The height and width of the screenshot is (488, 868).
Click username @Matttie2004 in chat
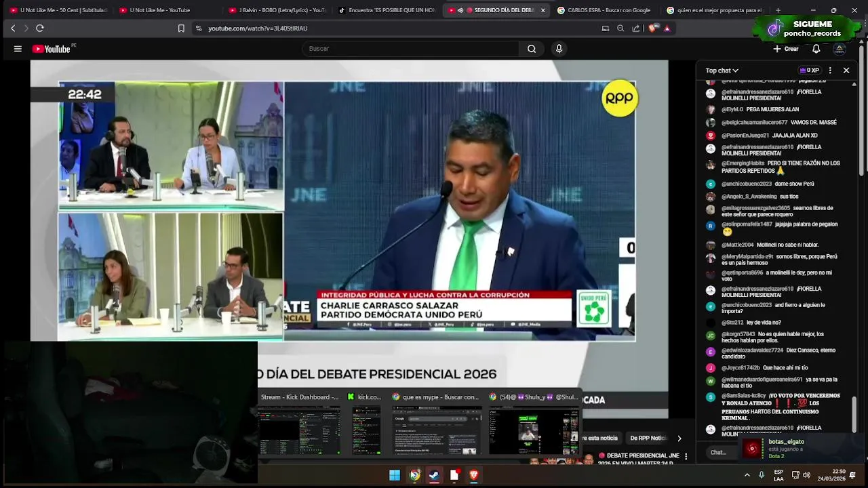(738, 245)
